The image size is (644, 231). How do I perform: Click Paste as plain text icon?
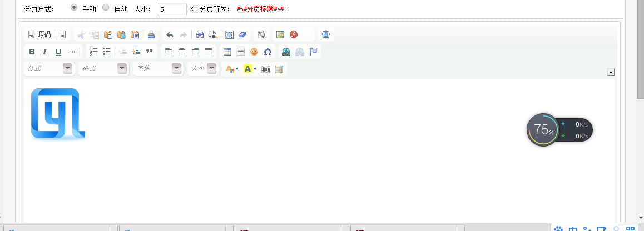[x=122, y=34]
